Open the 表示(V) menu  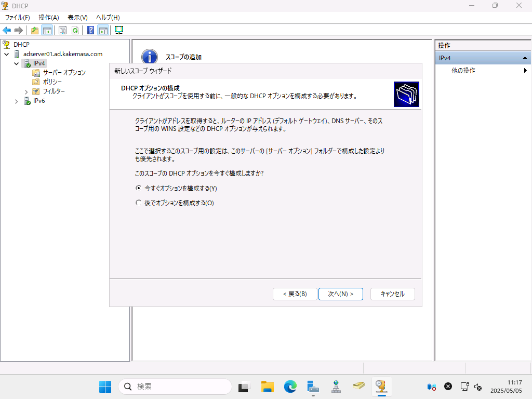click(x=77, y=18)
